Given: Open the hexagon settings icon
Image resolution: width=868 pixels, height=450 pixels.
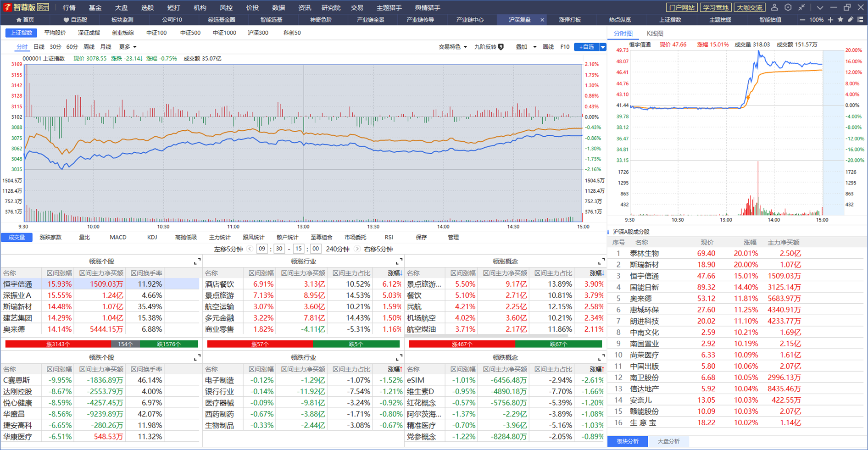Looking at the screenshot, I should pyautogui.click(x=788, y=7).
